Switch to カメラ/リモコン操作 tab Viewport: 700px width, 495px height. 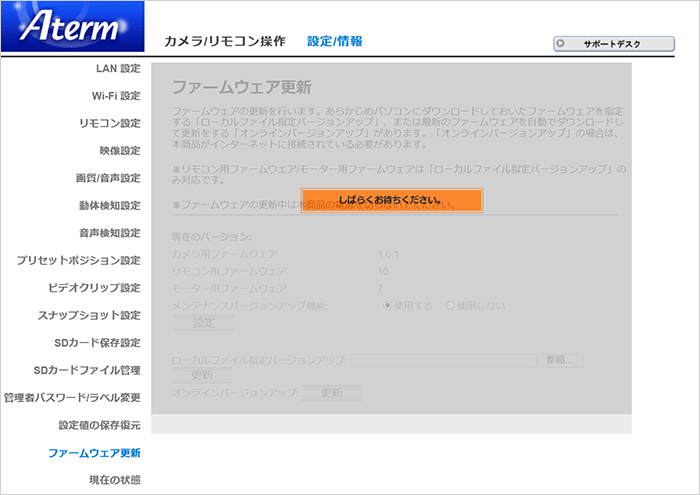coord(225,42)
